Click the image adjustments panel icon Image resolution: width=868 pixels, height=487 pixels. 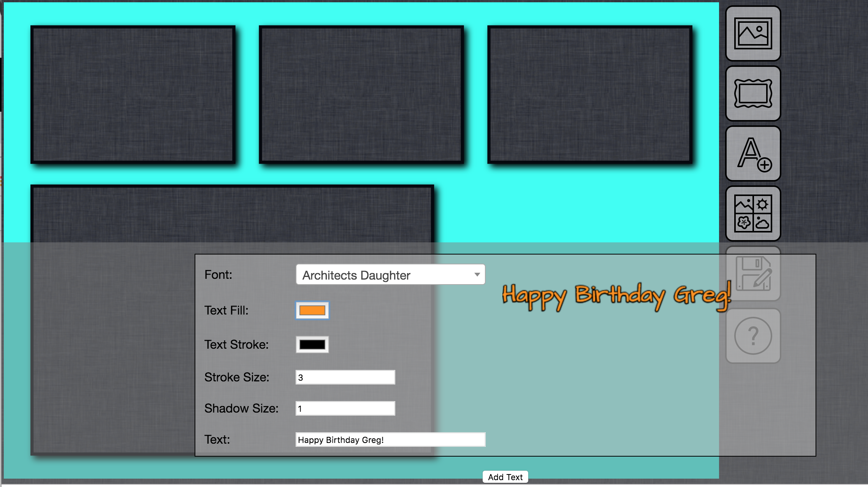tap(752, 213)
